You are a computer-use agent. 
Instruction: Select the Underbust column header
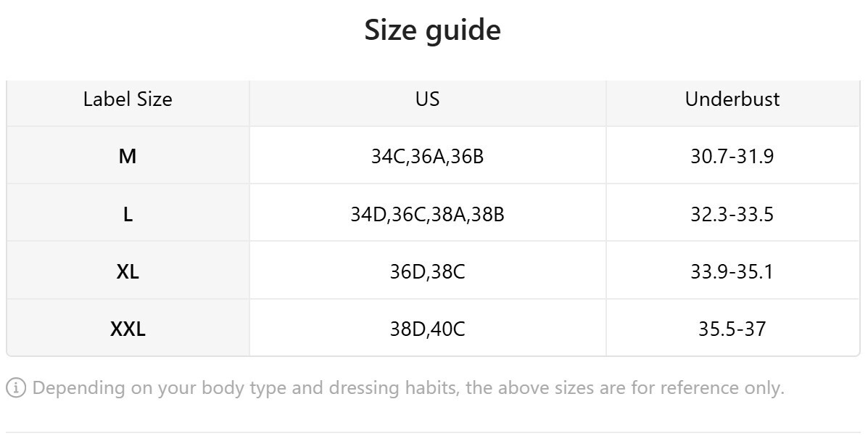pyautogui.click(x=732, y=99)
